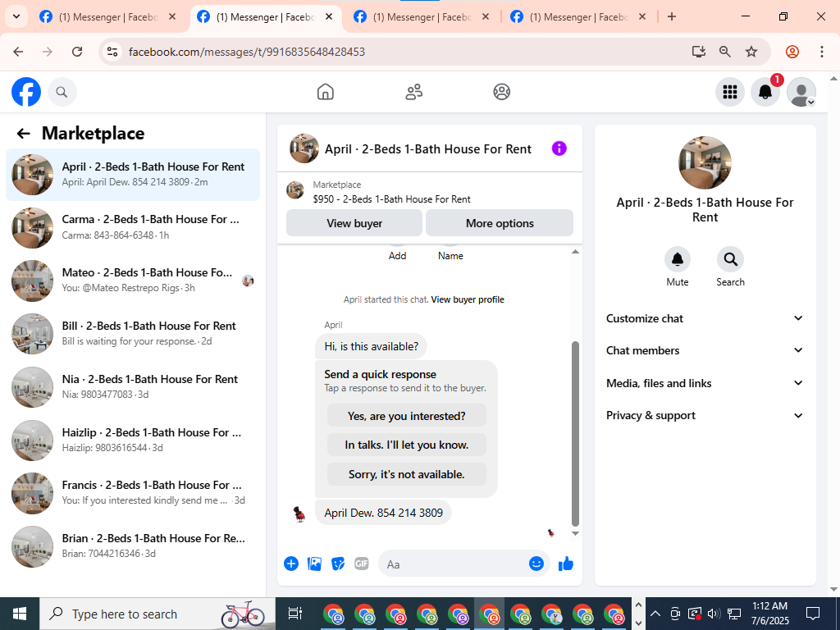840x630 pixels.
Task: Open the install app icon in address bar
Action: click(698, 52)
